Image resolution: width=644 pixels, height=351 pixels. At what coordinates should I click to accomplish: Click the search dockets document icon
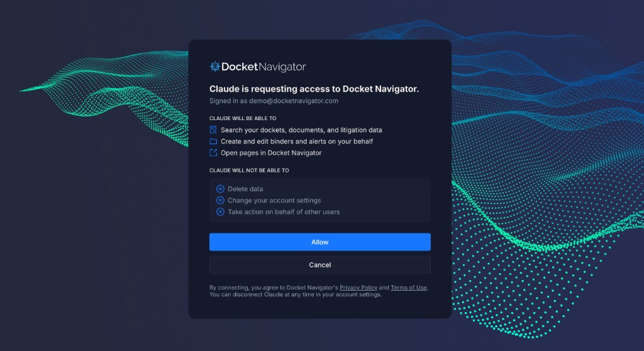click(213, 130)
